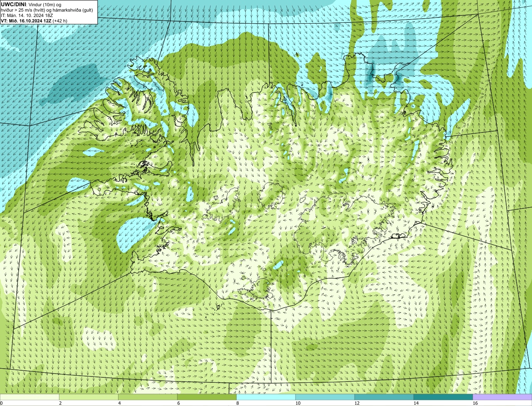The height and width of the screenshot is (406, 532).
Task: Click the purple legend segment above 16 m/s
Action: coord(502,397)
